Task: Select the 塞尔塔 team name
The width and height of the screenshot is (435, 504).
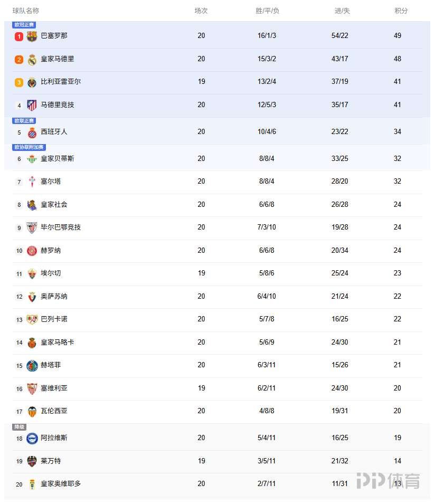Action: (51, 182)
